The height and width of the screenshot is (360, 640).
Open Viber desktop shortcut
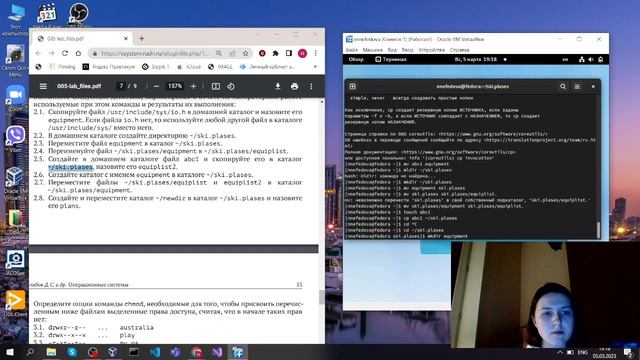click(x=15, y=138)
